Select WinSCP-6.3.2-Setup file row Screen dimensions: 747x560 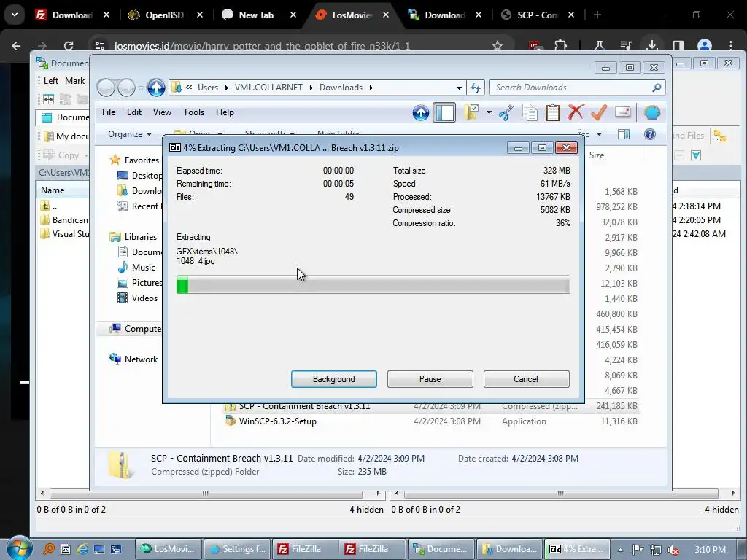(432, 421)
